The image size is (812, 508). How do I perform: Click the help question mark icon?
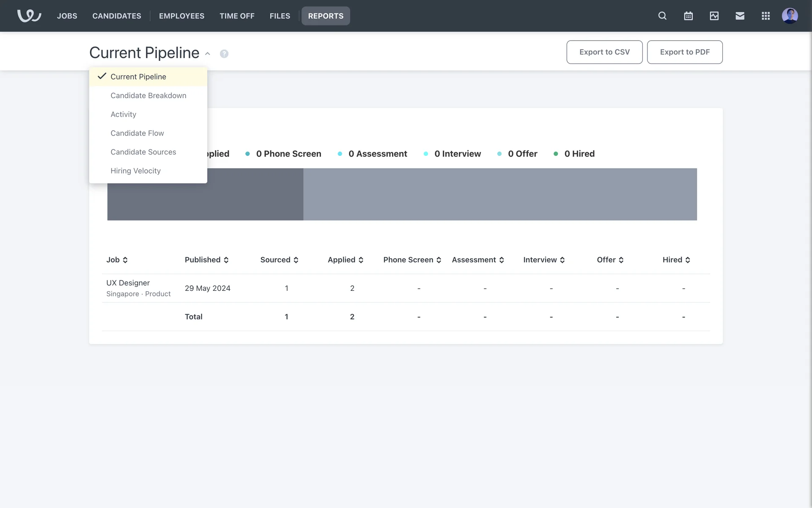[x=224, y=54]
